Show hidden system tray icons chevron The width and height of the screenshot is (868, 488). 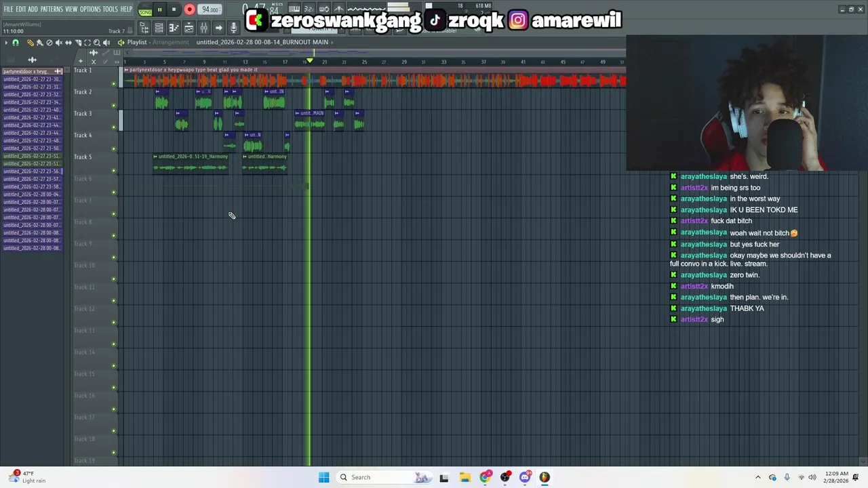tap(758, 477)
